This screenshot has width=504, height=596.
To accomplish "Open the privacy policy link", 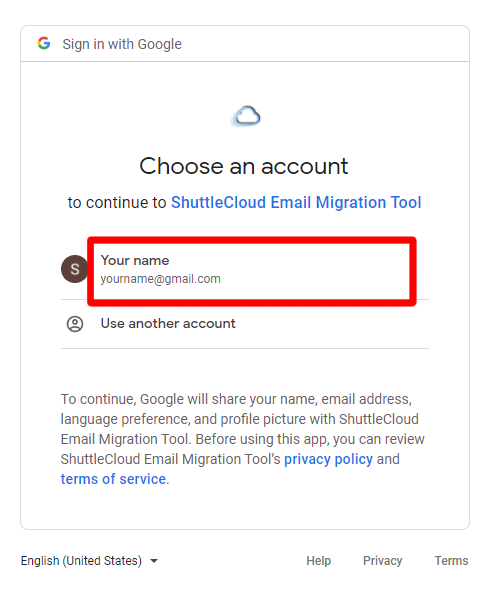I will pyautogui.click(x=328, y=459).
